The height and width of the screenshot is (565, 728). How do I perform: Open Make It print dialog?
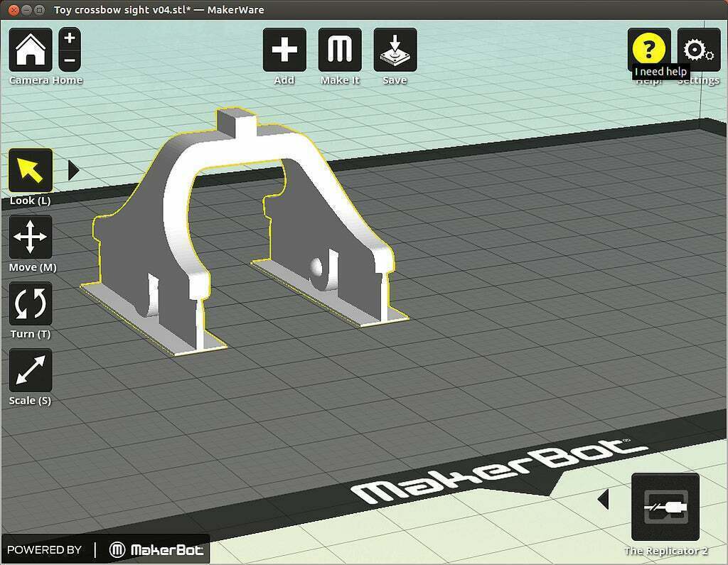point(340,50)
